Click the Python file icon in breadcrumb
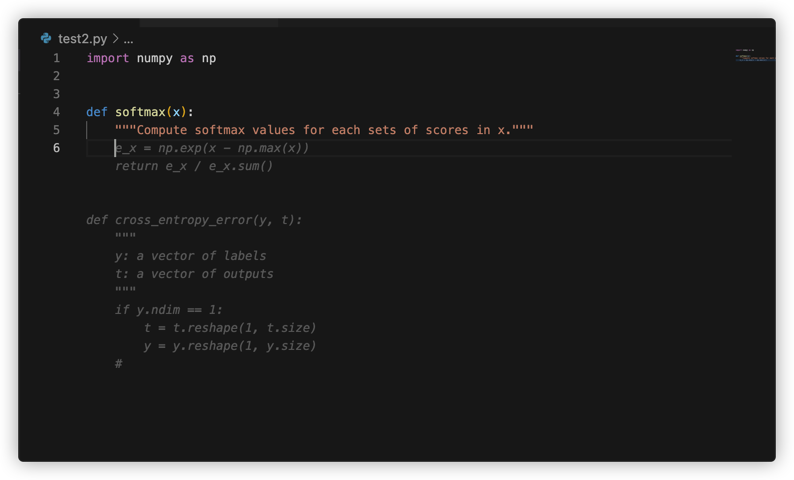794x480 pixels. pos(46,38)
